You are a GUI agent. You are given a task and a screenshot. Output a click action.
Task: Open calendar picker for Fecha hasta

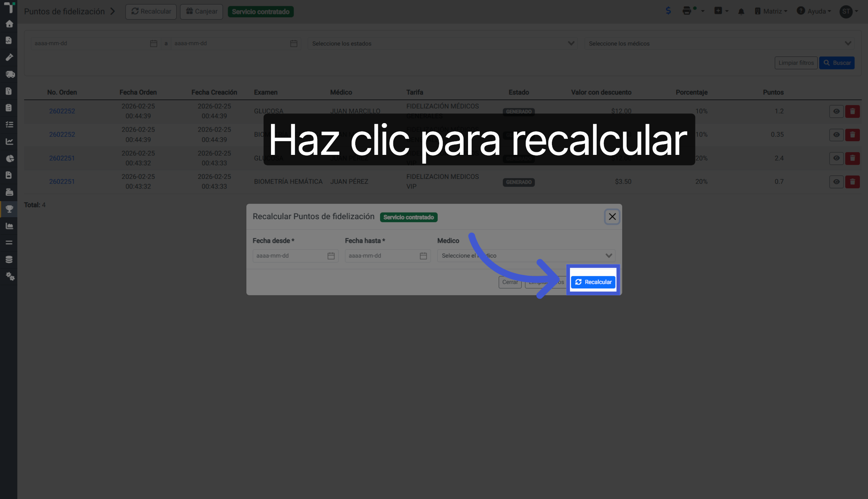(x=423, y=256)
